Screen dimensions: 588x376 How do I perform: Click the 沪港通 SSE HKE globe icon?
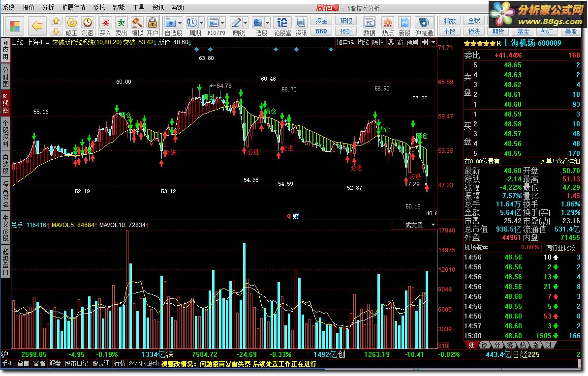coord(423,23)
